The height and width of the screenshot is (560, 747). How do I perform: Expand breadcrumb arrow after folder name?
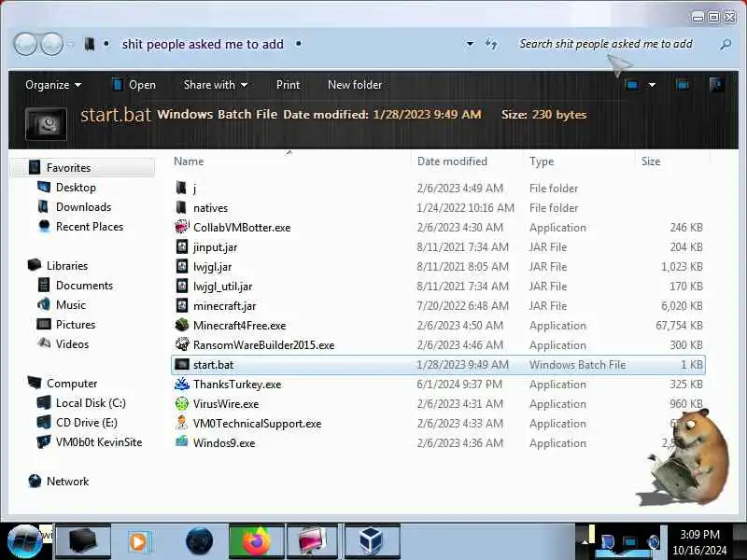tap(299, 44)
